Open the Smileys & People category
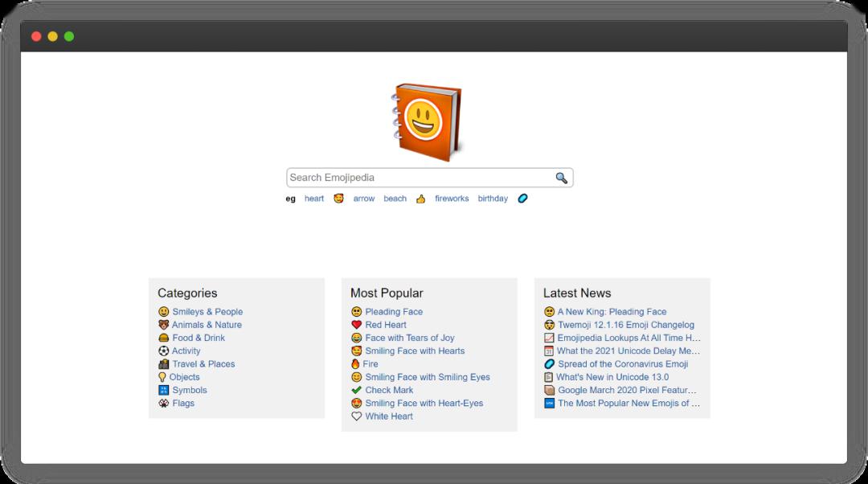Image resolution: width=868 pixels, height=484 pixels. [207, 312]
